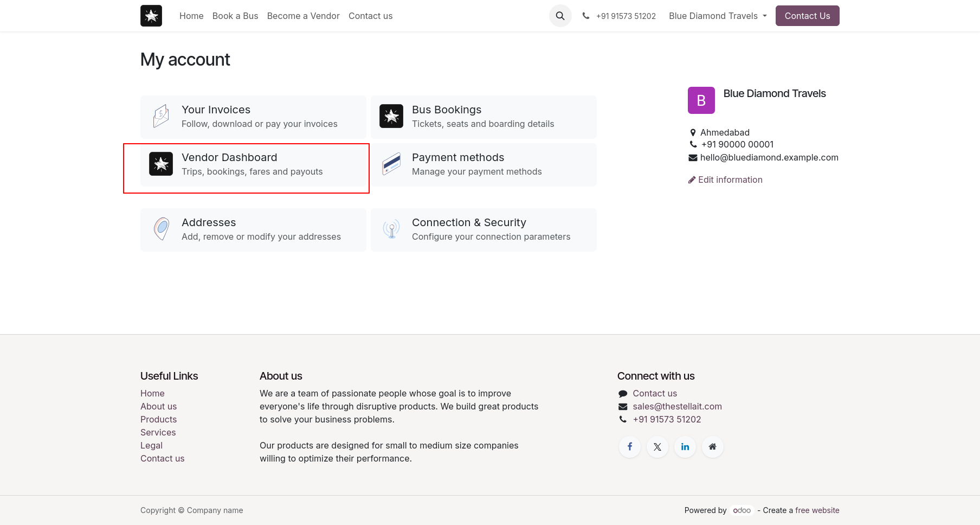The width and height of the screenshot is (980, 525).
Task: Click footer Services link
Action: (158, 432)
